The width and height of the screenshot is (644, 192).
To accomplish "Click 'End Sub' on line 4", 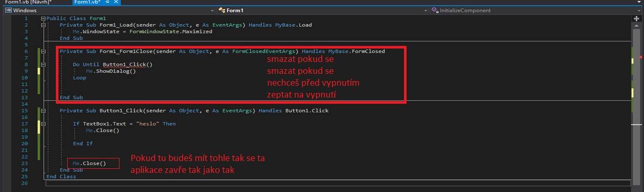I will click(71, 38).
